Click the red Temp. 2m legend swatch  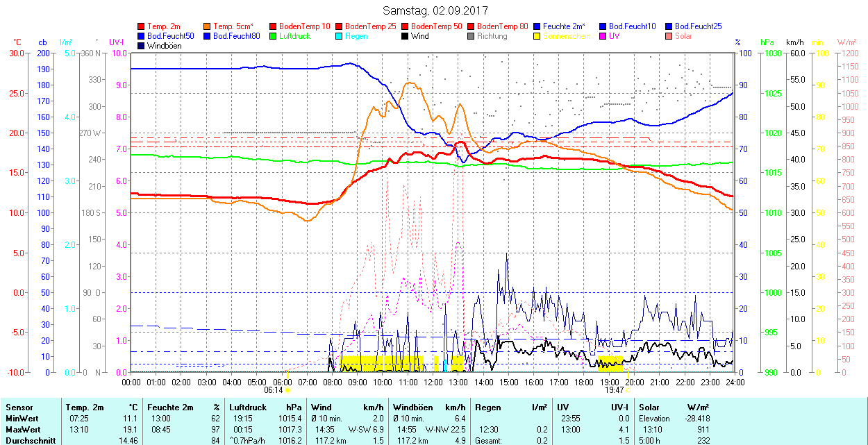142,26
